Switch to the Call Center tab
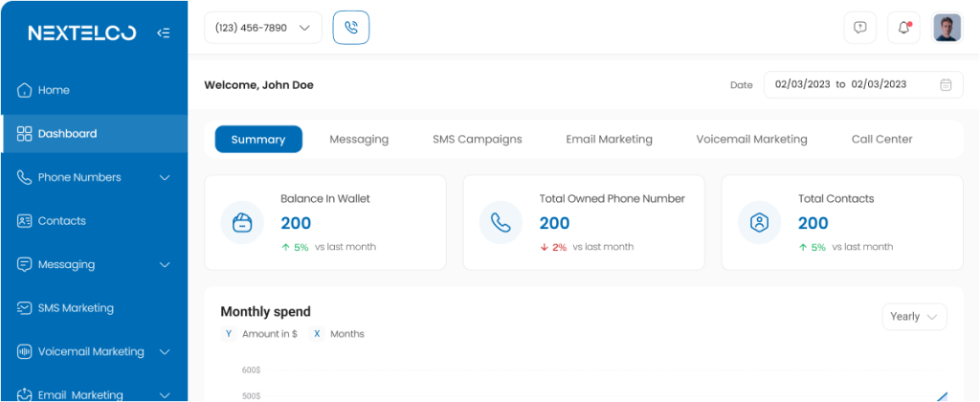 (x=881, y=139)
